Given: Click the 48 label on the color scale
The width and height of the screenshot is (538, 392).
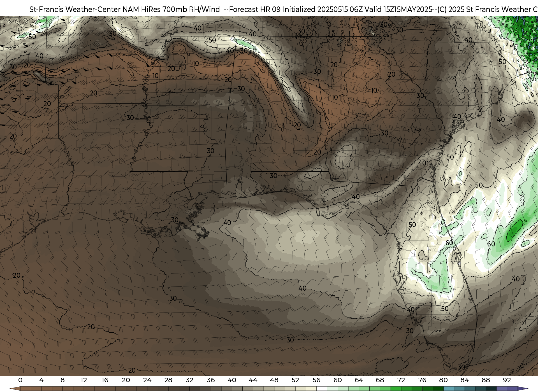Looking at the screenshot, I should 274,380.
